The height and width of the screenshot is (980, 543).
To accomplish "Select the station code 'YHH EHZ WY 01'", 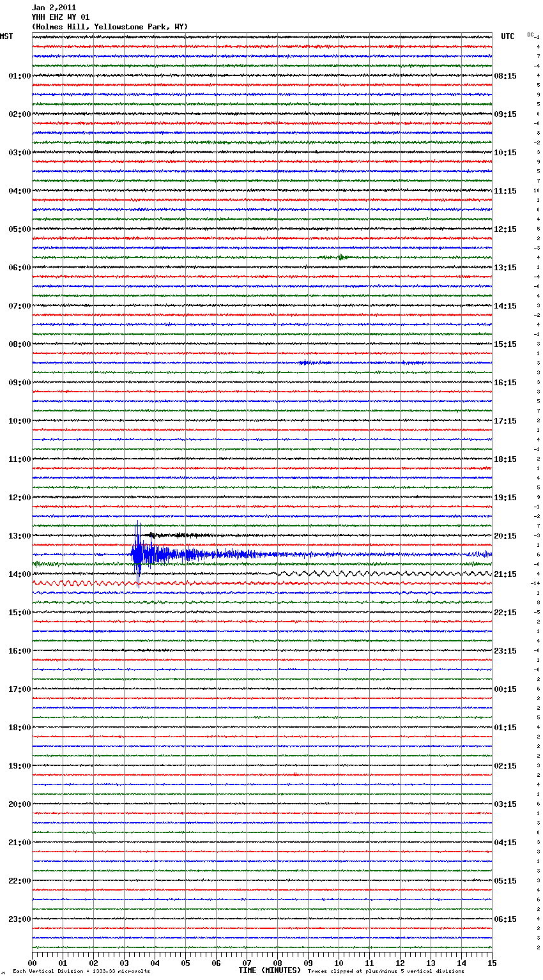I will coord(61,17).
